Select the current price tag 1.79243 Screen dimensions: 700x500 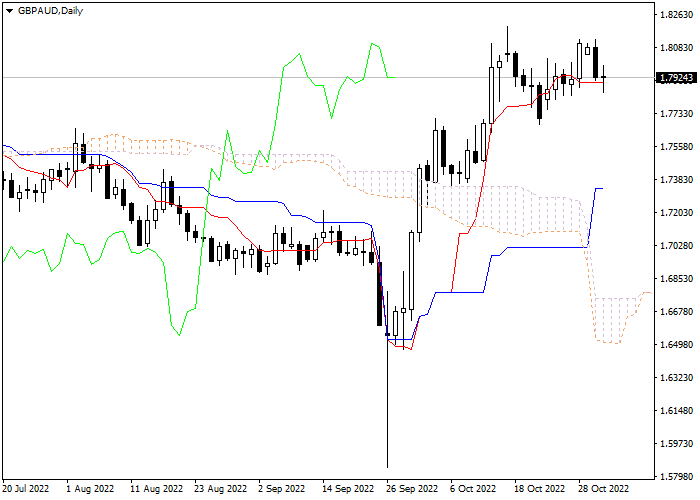click(676, 78)
